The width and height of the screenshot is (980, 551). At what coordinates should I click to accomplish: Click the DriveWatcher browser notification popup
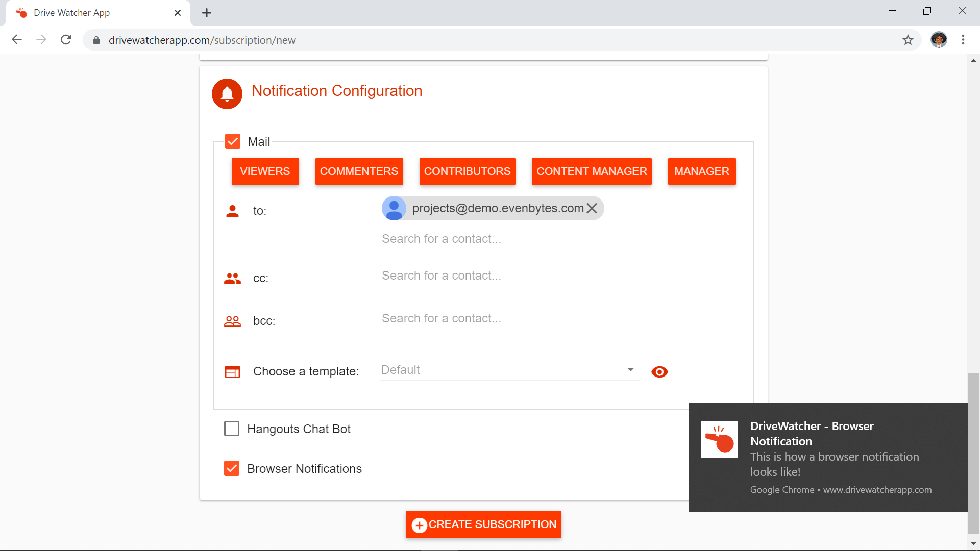coord(828,457)
